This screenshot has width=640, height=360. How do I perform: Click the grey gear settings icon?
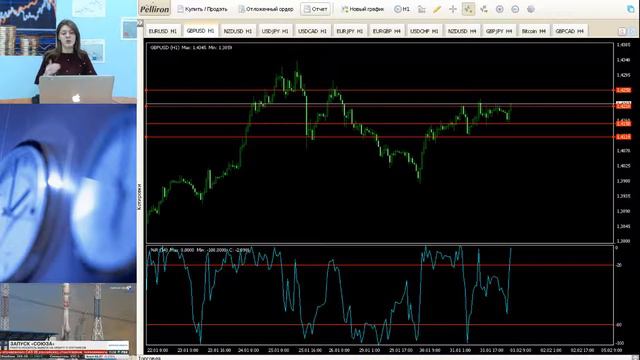[x=531, y=9]
